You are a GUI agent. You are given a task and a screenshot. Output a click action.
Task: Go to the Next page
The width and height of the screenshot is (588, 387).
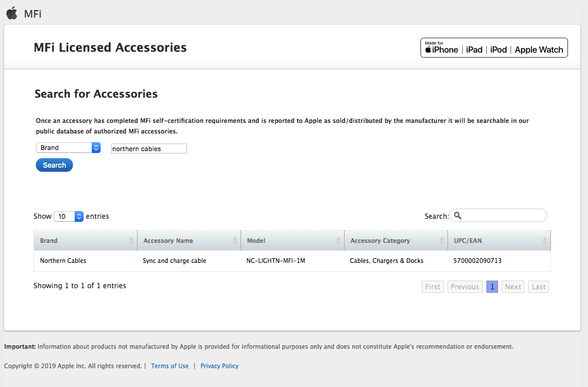click(513, 287)
